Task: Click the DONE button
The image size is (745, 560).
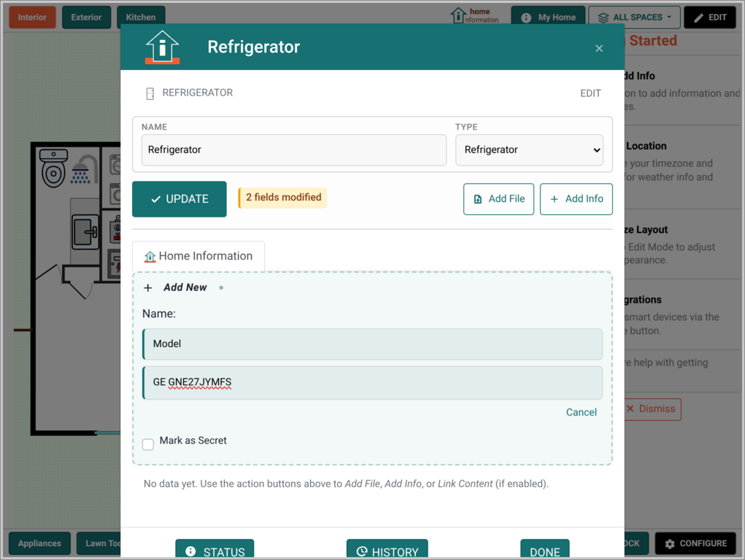Action: tap(544, 550)
